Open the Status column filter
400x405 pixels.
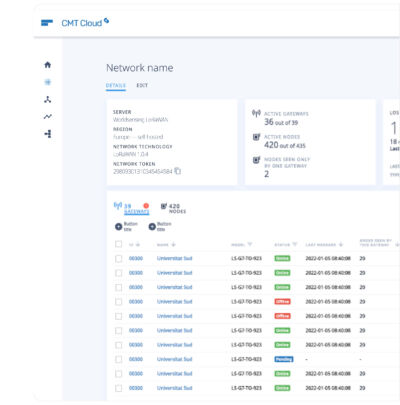click(x=294, y=245)
